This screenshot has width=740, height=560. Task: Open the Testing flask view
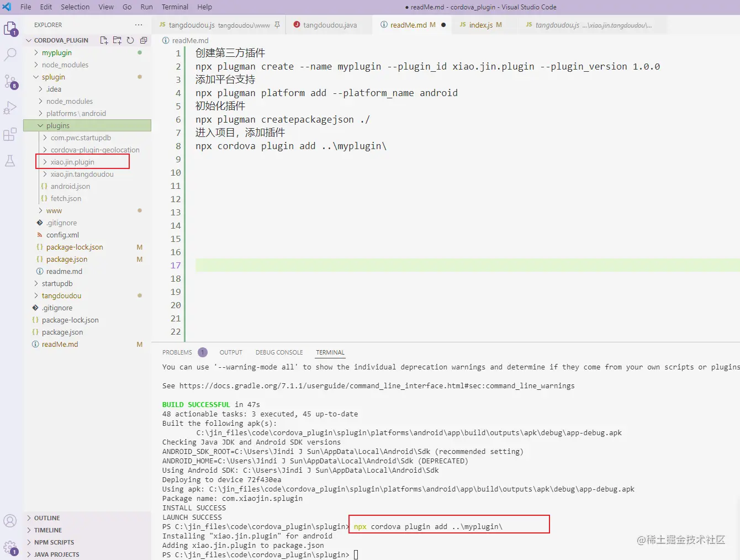[10, 161]
